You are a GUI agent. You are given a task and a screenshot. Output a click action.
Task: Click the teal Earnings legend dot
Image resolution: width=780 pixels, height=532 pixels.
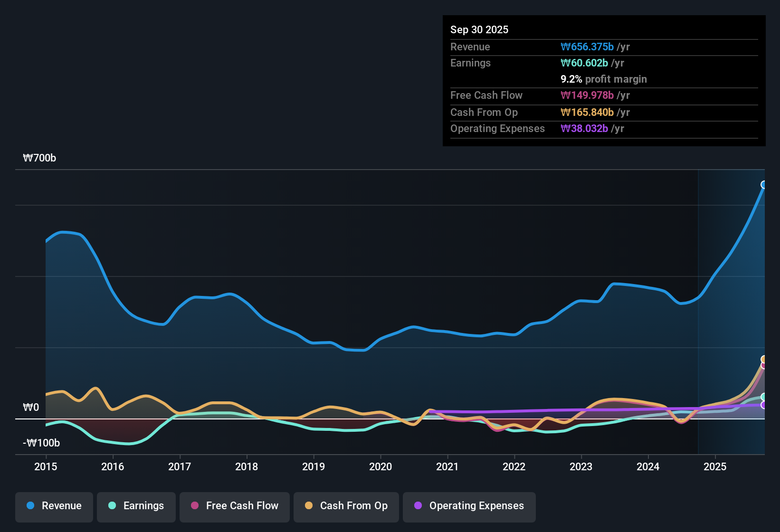click(x=112, y=506)
